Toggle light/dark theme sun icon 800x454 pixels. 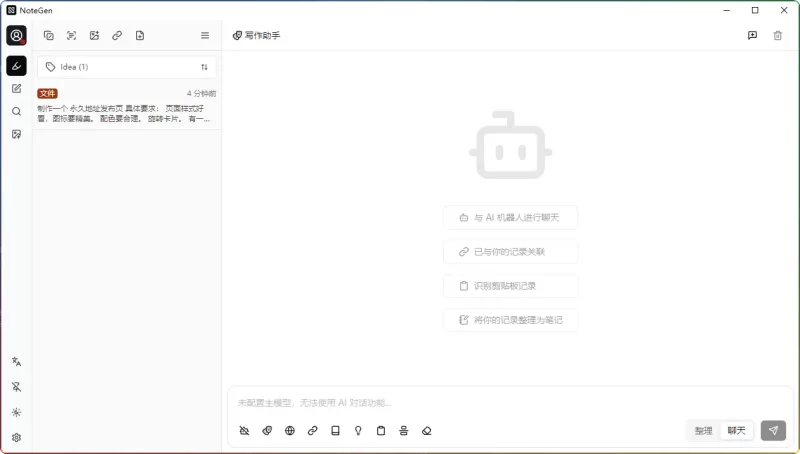pos(16,412)
